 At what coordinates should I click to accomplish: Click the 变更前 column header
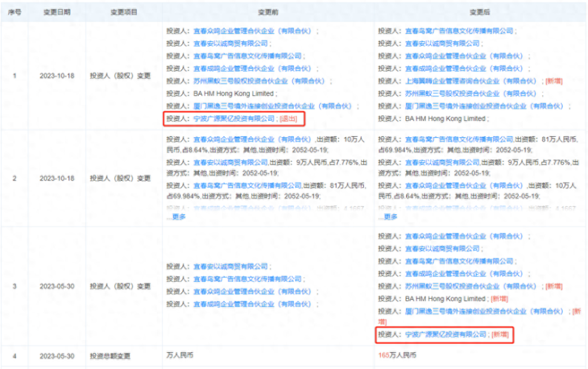click(x=268, y=13)
